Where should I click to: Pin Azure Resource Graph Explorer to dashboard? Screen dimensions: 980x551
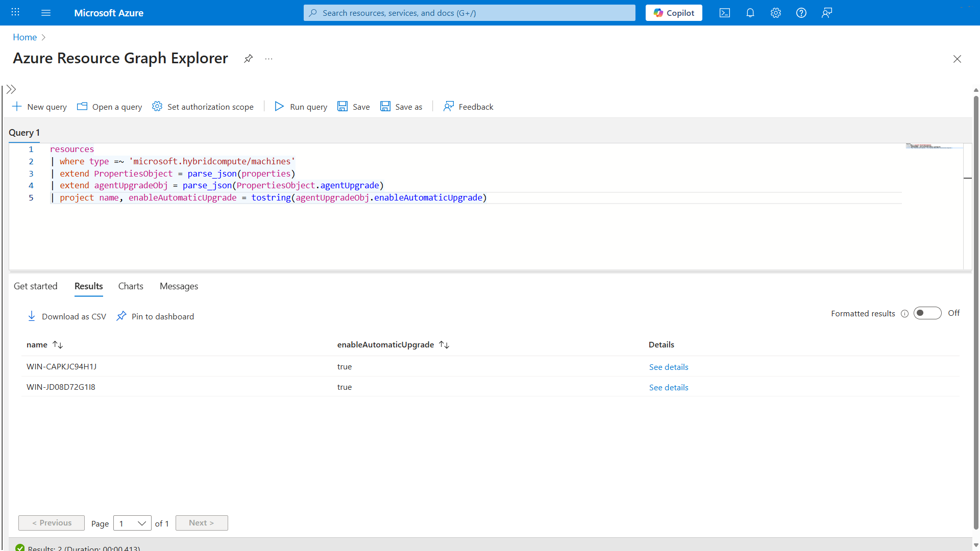[x=249, y=59]
